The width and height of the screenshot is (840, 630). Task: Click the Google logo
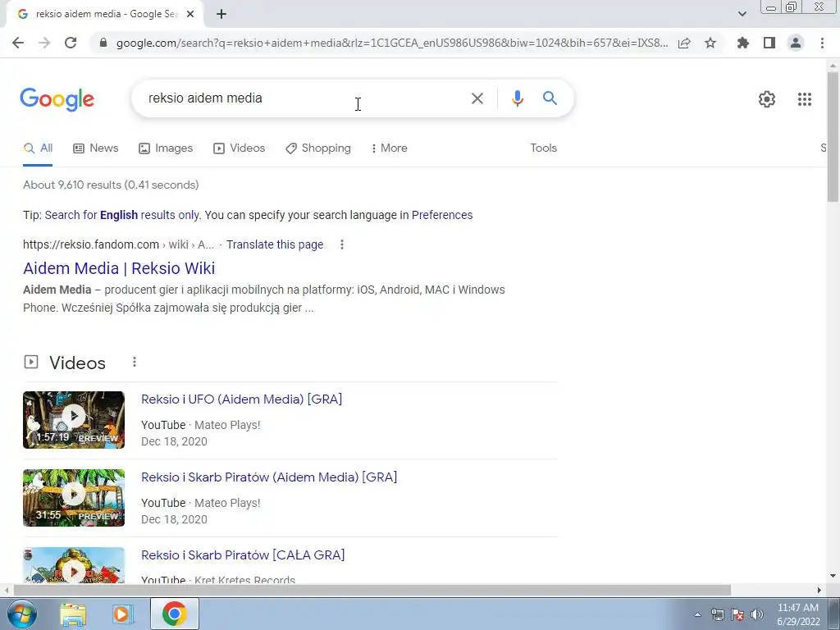(57, 99)
